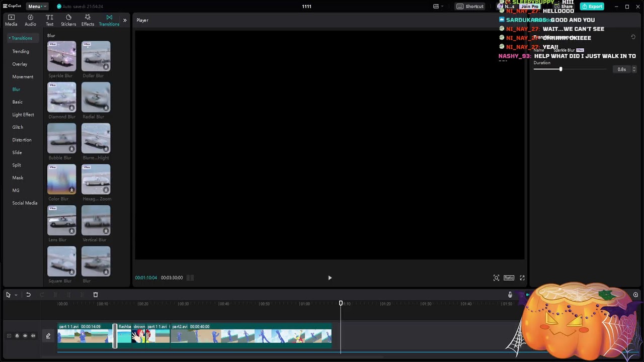Image resolution: width=644 pixels, height=362 pixels.
Task: Adjust the transition Duration slider handle
Action: [560, 69]
